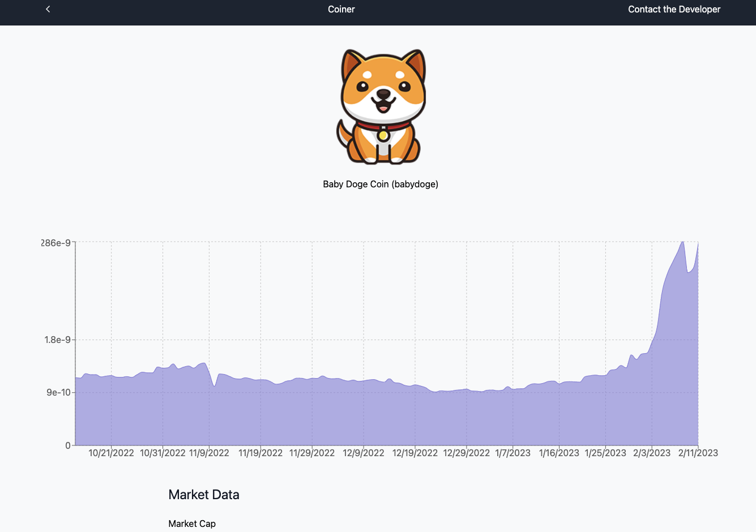
Task: Click the price chart dip after 11/9/2022
Action: [x=214, y=385]
